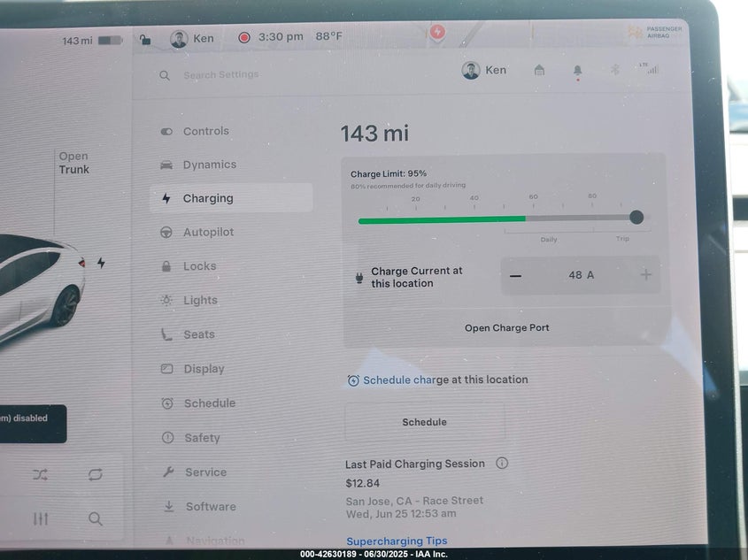Open the audio equalizer icon
748x560 pixels.
41,519
